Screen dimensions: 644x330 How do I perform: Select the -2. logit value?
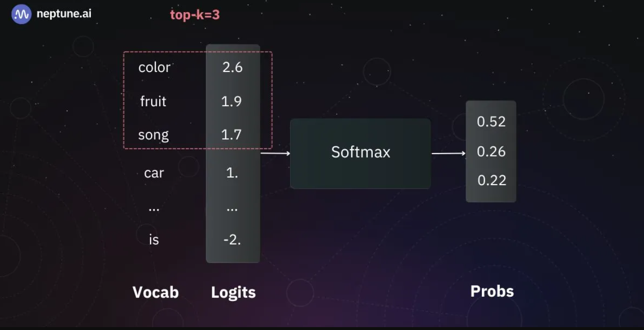(232, 240)
